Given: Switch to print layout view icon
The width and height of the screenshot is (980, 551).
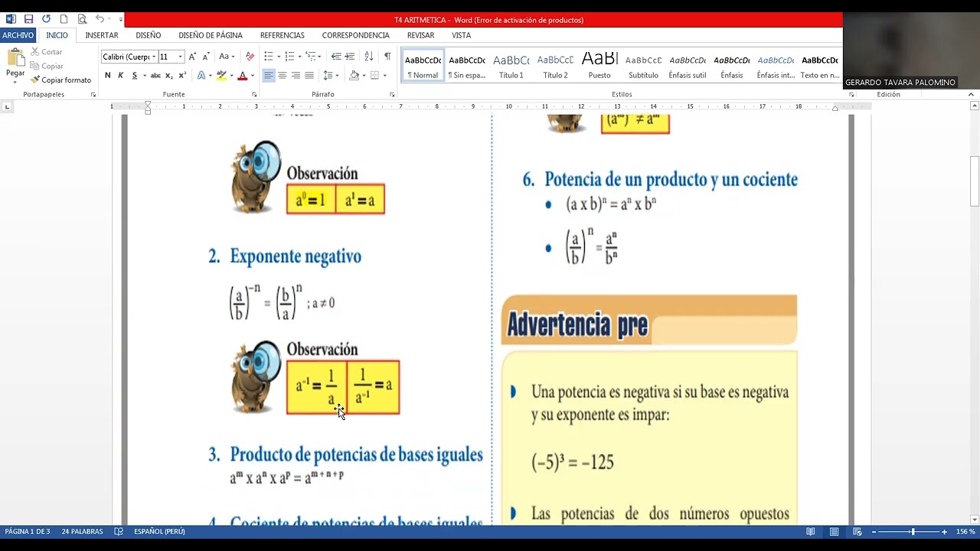Looking at the screenshot, I should pos(834,532).
